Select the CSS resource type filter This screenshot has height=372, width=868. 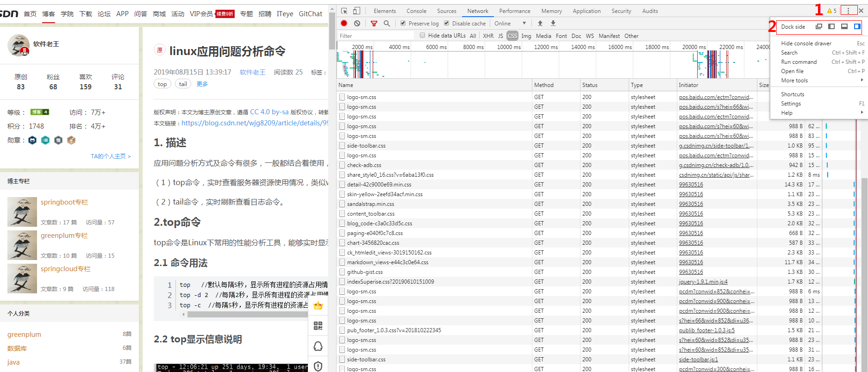click(512, 36)
